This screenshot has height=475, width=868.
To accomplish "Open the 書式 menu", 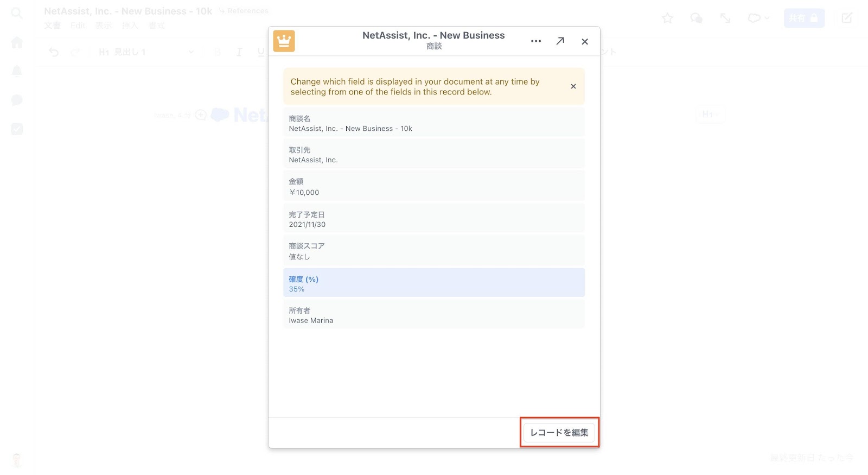I will (x=157, y=26).
